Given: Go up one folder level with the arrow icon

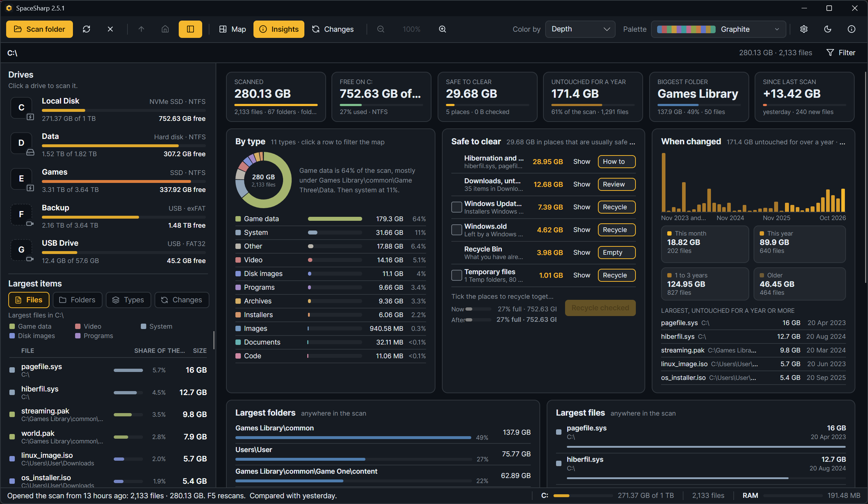Looking at the screenshot, I should coord(141,29).
